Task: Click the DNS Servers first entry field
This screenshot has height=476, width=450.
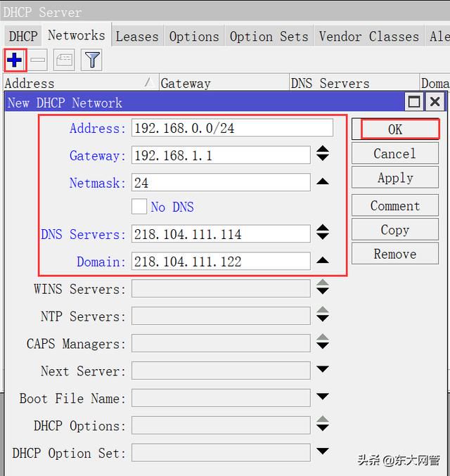Action: (221, 234)
